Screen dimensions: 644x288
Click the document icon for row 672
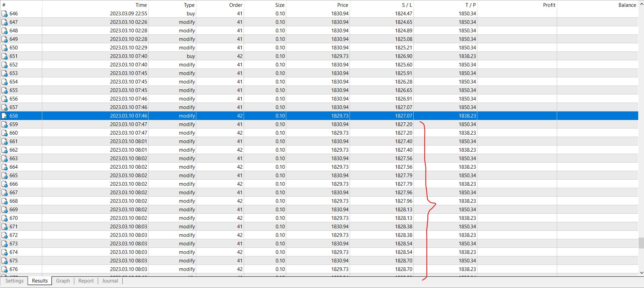(4, 235)
